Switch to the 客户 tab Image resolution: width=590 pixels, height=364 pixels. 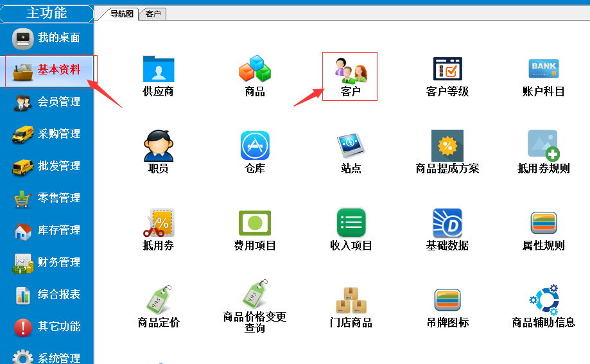[x=153, y=14]
